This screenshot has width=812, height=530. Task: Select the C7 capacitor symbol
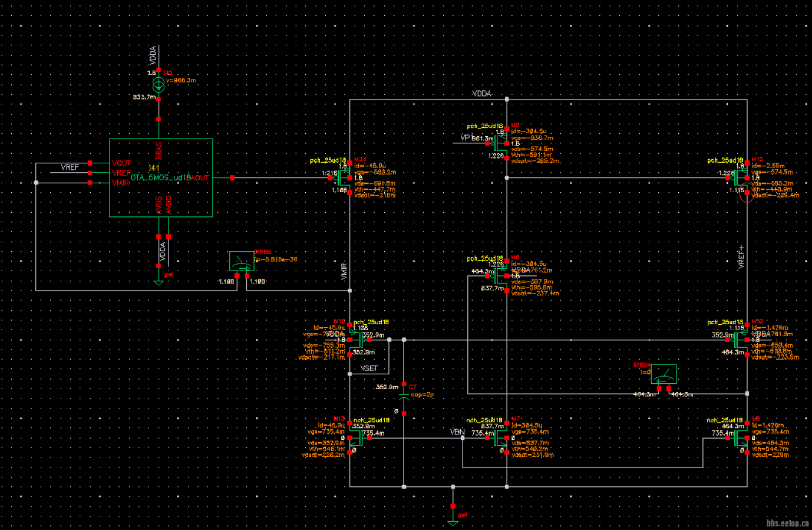[404, 399]
